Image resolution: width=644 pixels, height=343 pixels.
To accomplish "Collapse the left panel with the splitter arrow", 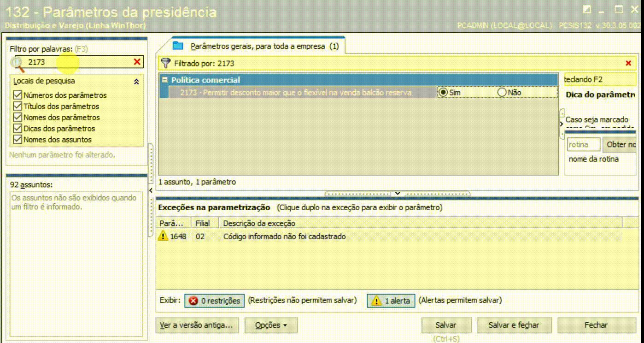I will point(151,190).
